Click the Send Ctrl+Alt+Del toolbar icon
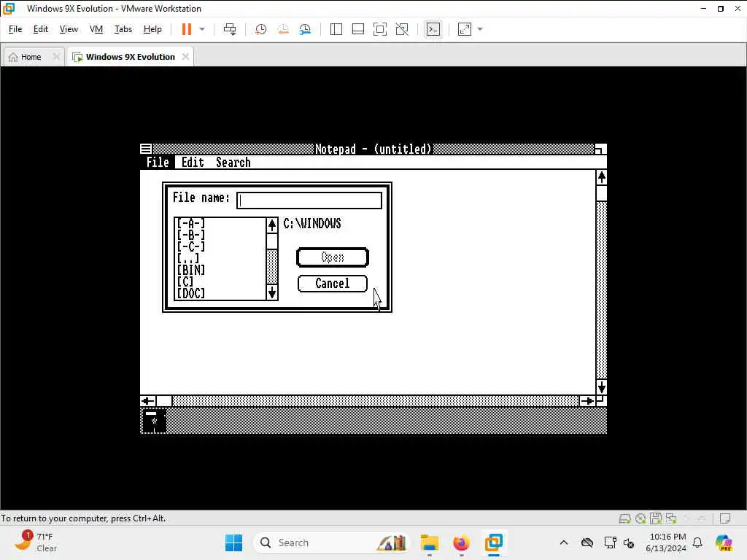This screenshot has width=747, height=560. [230, 29]
